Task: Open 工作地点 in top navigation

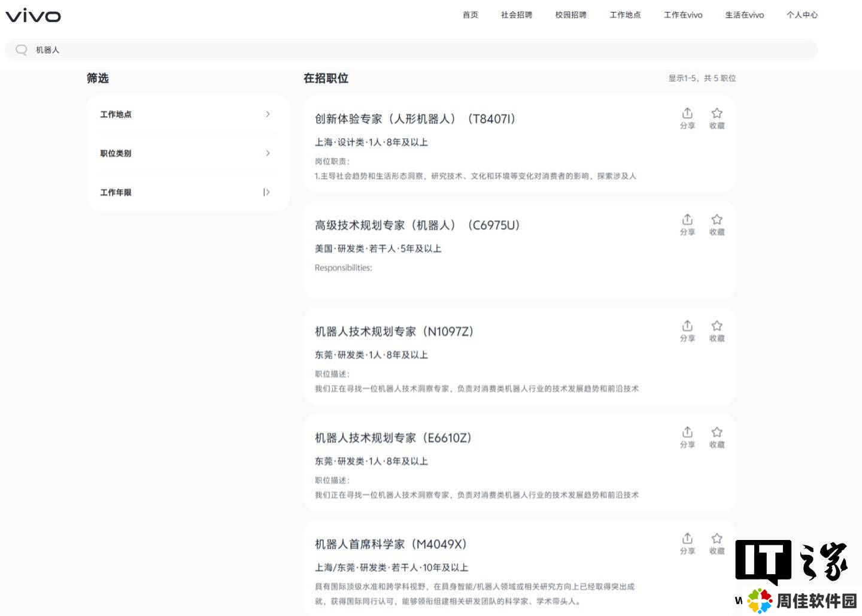Action: tap(625, 15)
